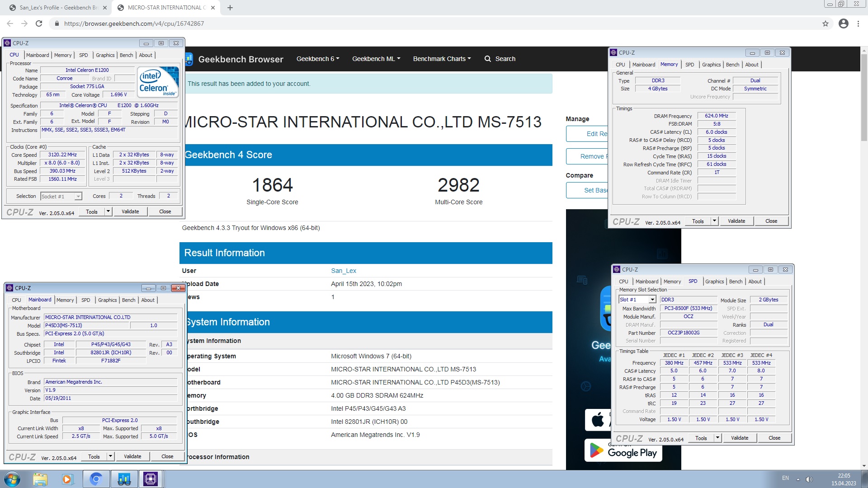868x488 pixels.
Task: Show hidden system tray icons
Action: coord(798,479)
